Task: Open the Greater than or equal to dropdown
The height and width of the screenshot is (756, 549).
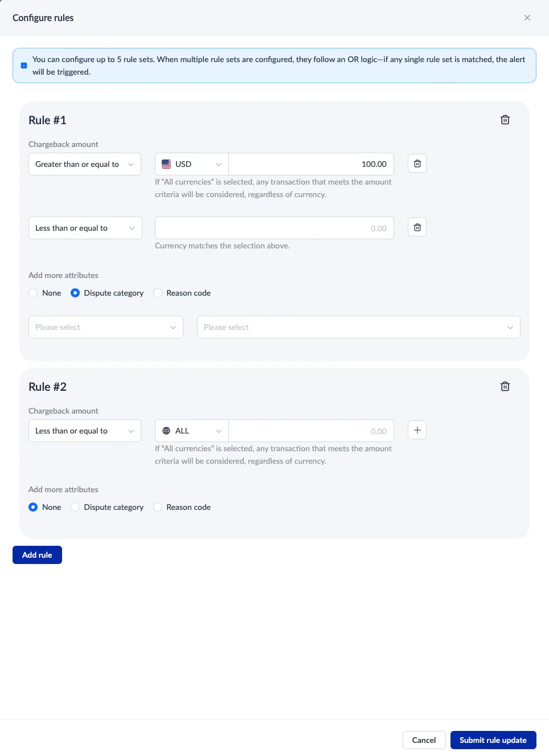Action: click(84, 164)
